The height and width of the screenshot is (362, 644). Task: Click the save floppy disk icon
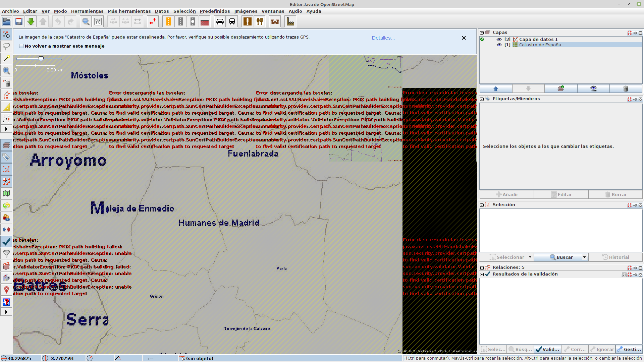point(19,21)
